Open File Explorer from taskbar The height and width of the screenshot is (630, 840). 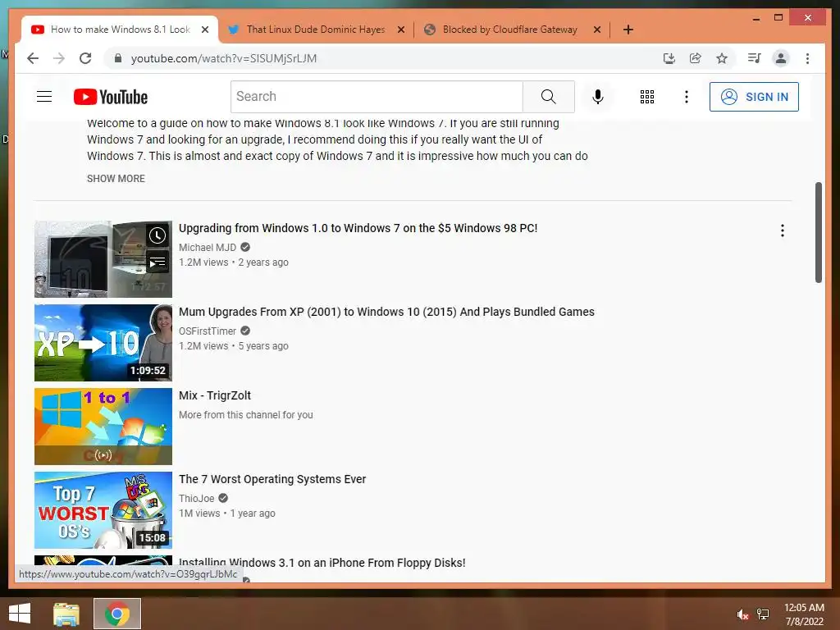[66, 614]
